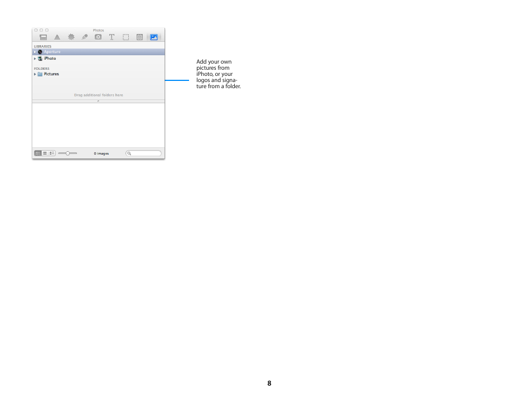Switch to icon grid view
Viewport: 532px width, 404px height.
(38, 153)
